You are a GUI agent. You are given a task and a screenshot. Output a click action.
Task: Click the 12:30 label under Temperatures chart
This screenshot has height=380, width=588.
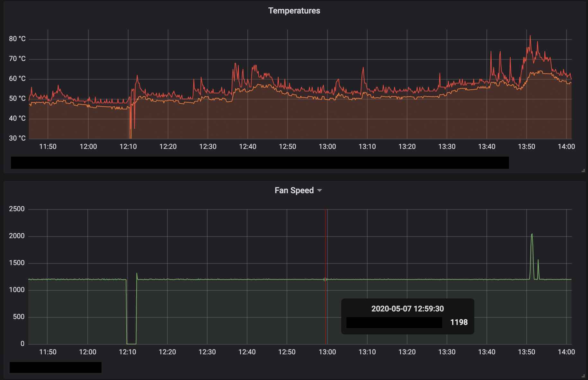coord(208,147)
